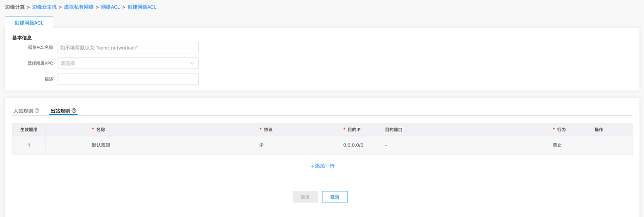Open 虚拟私有网络 breadcrumb link

pyautogui.click(x=78, y=7)
